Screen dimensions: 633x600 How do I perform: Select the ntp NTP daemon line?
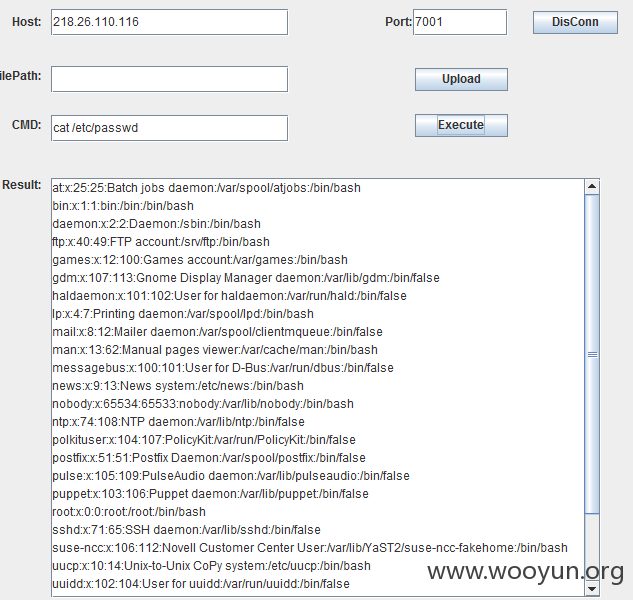(x=178, y=422)
